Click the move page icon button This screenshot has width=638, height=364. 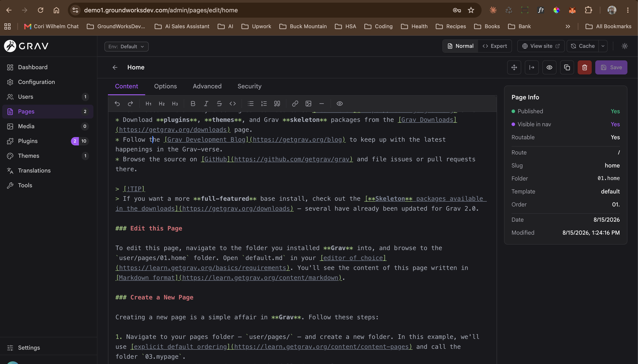click(514, 67)
